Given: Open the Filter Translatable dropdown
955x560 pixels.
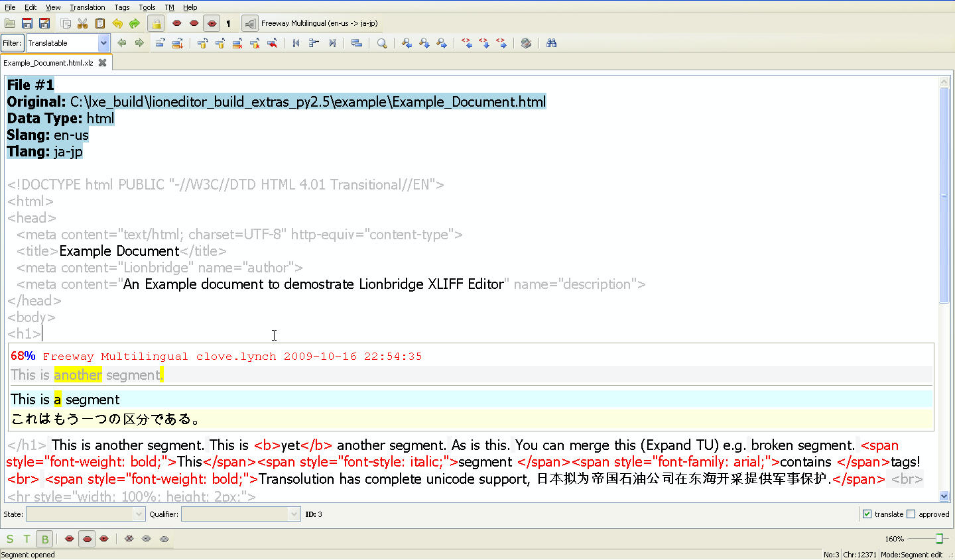Looking at the screenshot, I should pos(103,42).
